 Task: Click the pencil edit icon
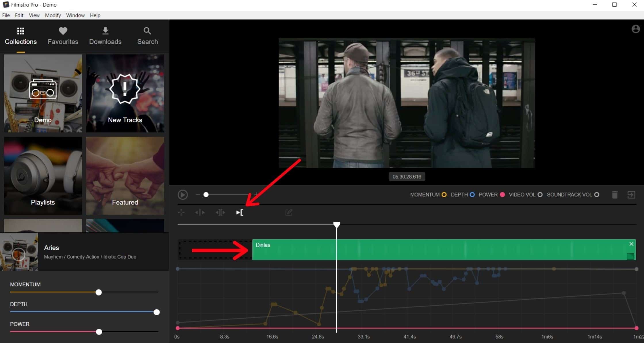pos(289,213)
